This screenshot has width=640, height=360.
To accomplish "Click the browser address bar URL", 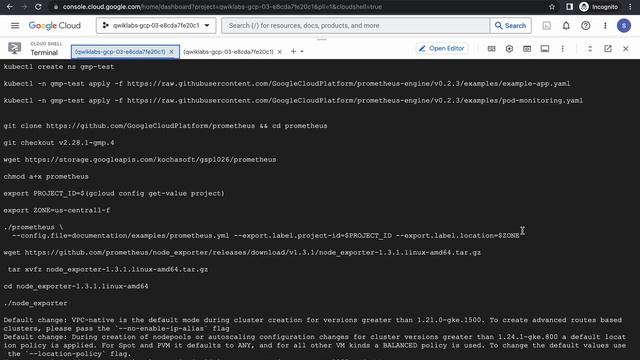I will click(x=222, y=7).
